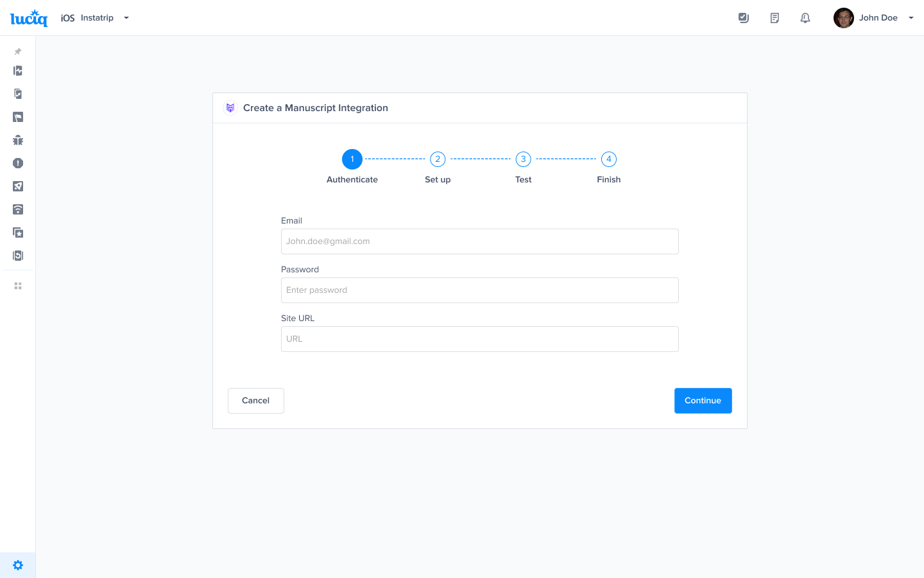The image size is (924, 578).
Task: Focus the Email input field
Action: pyautogui.click(x=480, y=241)
